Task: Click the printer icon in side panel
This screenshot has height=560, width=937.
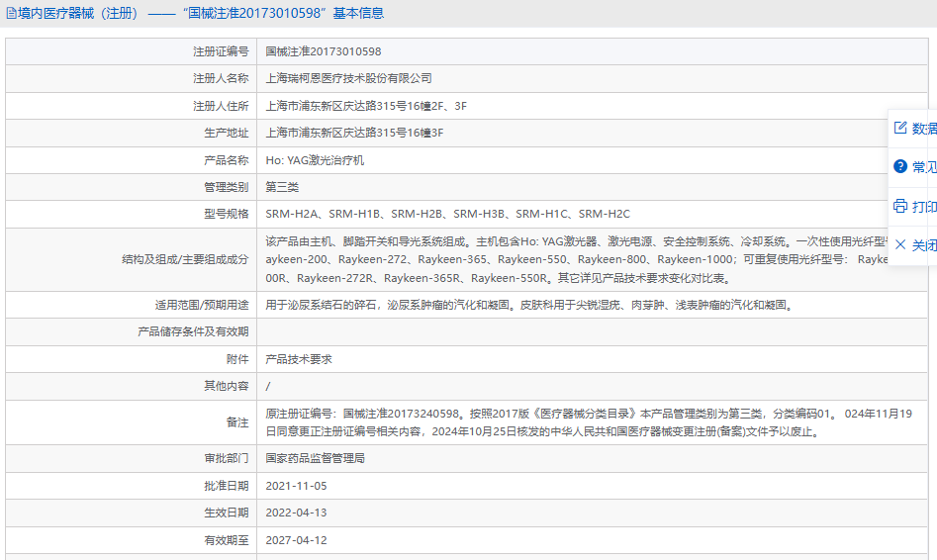Action: click(900, 206)
